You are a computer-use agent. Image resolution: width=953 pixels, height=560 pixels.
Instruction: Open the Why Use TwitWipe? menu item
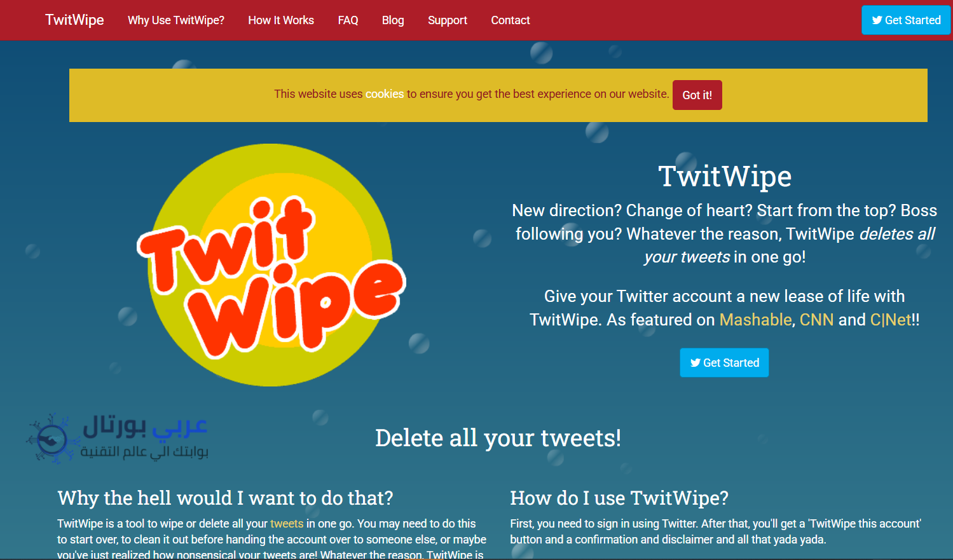pos(176,20)
